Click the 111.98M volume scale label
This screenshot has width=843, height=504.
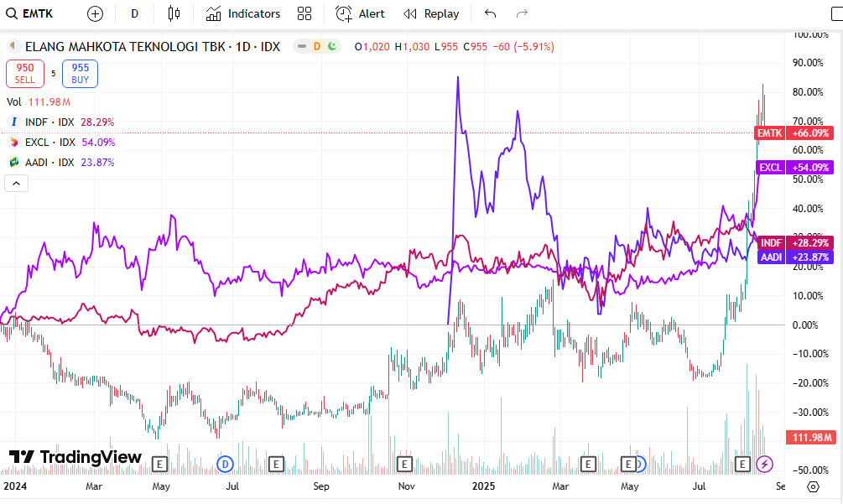pyautogui.click(x=810, y=438)
